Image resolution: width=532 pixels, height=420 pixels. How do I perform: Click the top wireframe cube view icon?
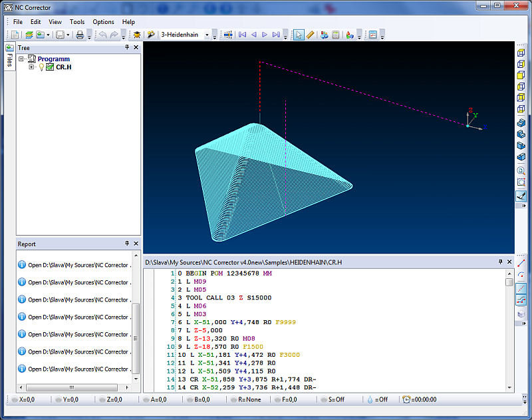pos(521,51)
